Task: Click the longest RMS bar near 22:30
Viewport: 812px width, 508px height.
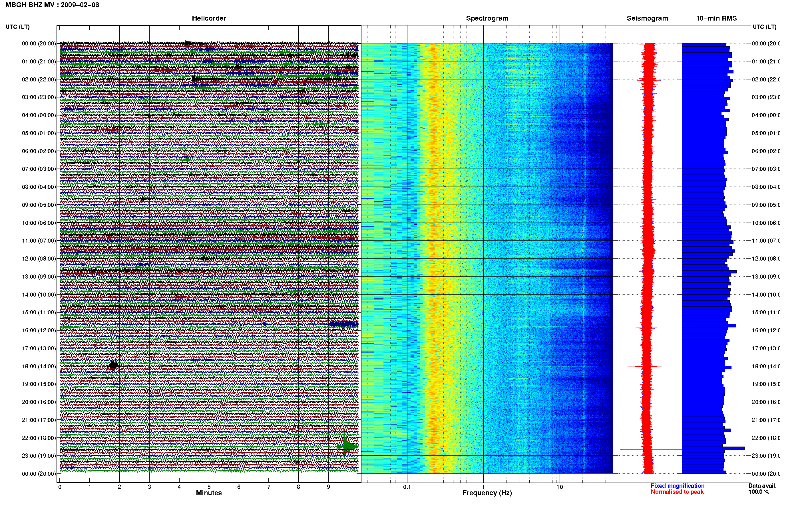Action: [x=713, y=448]
